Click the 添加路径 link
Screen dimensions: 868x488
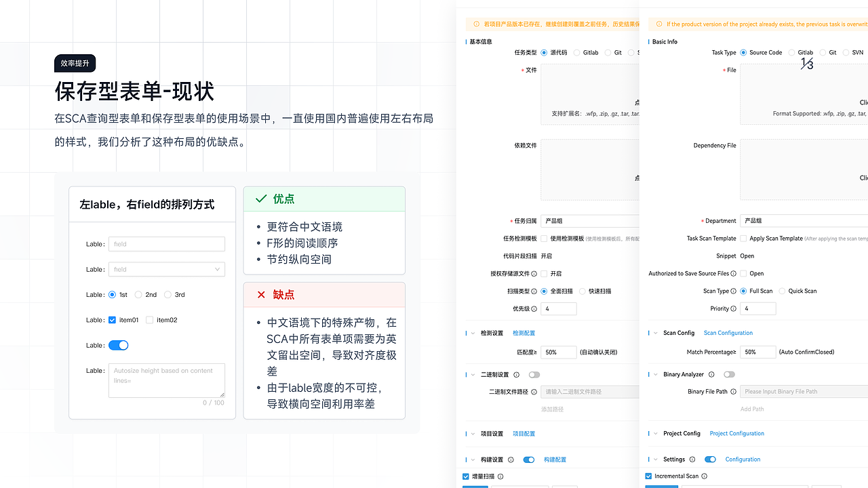(553, 409)
